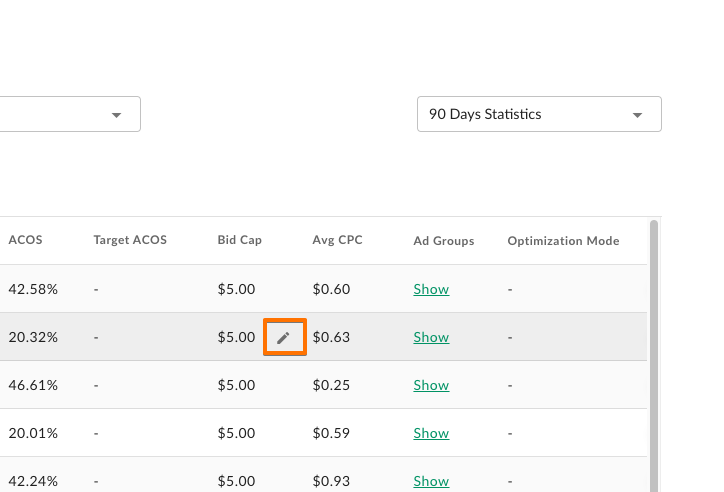
Task: Sort by Target ACOS column header
Action: tap(130, 240)
